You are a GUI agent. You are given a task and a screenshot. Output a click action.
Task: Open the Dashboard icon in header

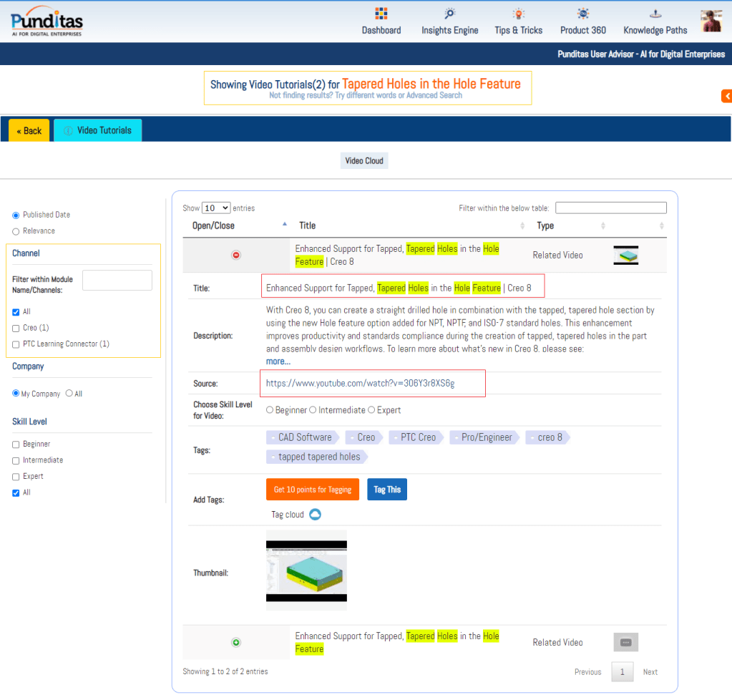pyautogui.click(x=381, y=14)
